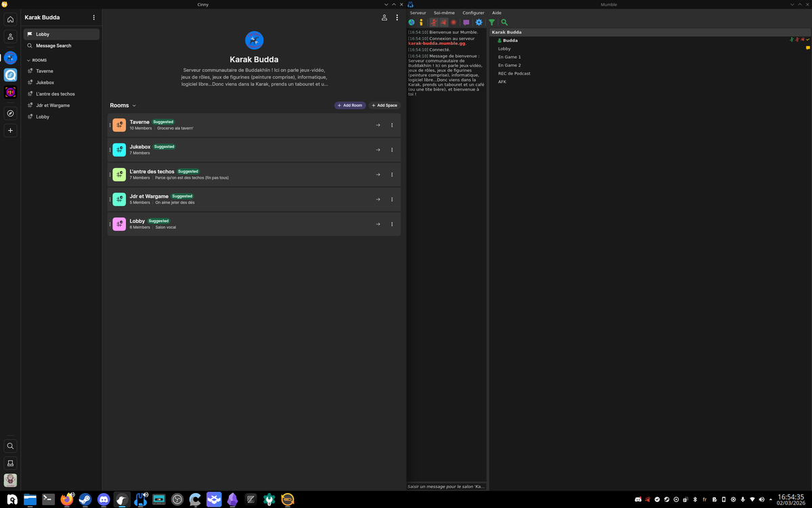Screen dimensions: 812x508
Task: Click the Add Space button
Action: tap(384, 105)
